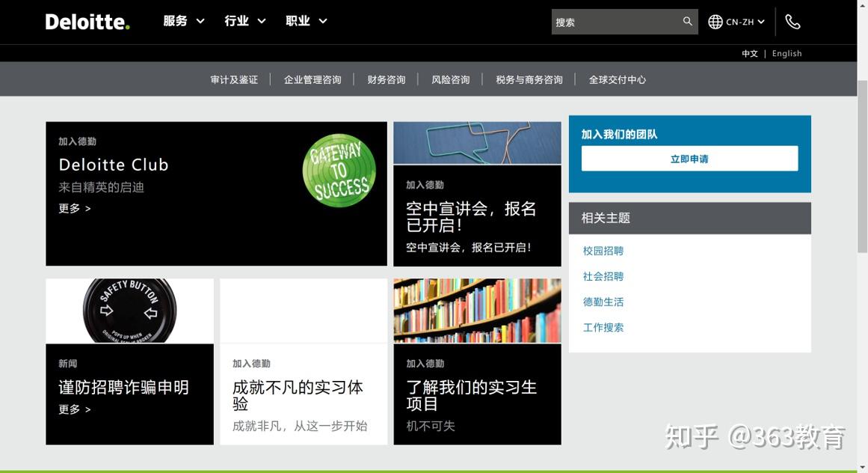The width and height of the screenshot is (868, 473).
Task: Click the Deloitte logo
Action: (x=87, y=22)
